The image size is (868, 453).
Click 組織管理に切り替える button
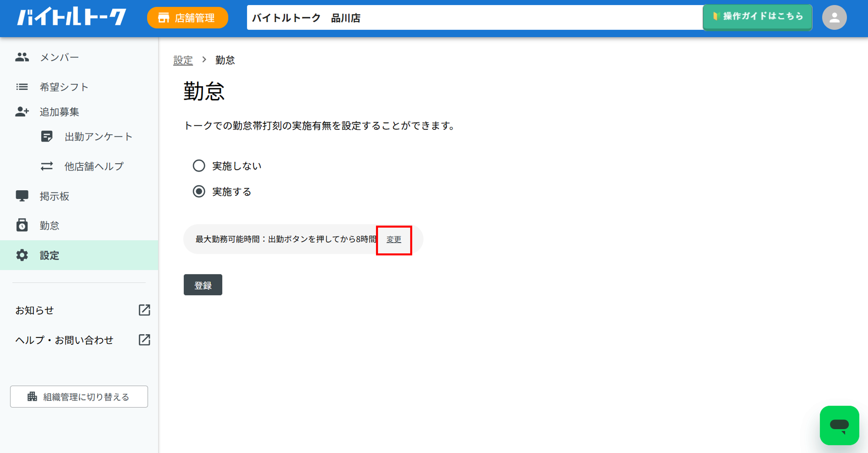coord(79,397)
